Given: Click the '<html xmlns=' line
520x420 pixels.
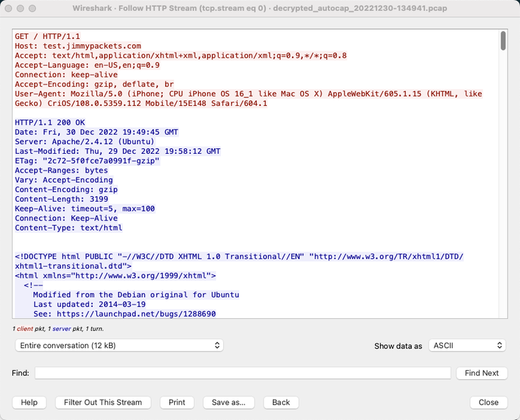Looking at the screenshot, I should pos(115,276).
